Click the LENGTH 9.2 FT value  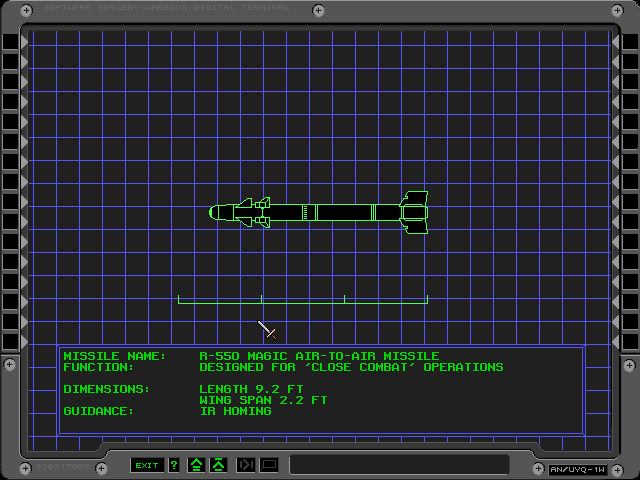[251, 389]
